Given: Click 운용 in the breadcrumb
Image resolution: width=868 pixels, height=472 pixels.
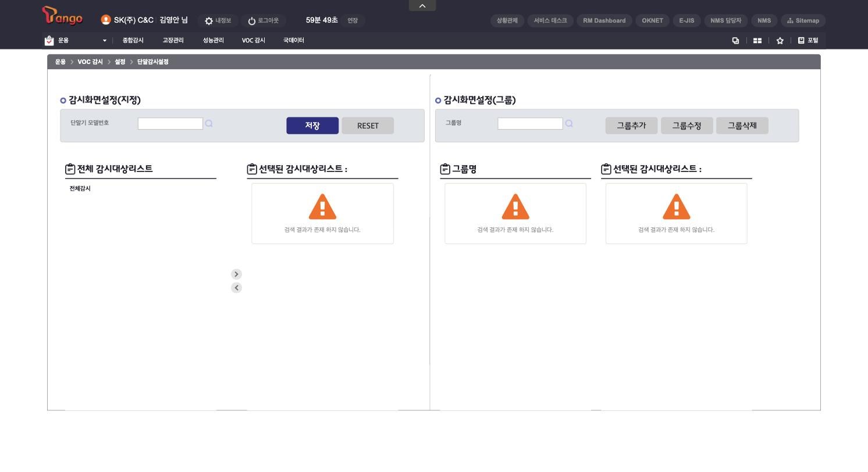Looking at the screenshot, I should [61, 62].
